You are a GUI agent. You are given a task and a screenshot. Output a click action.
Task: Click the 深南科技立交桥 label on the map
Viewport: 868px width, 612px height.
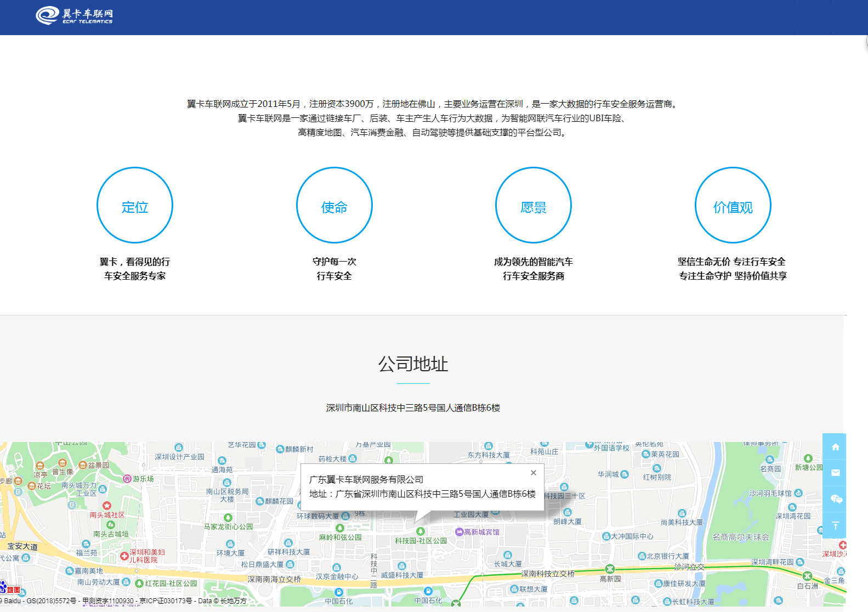pyautogui.click(x=548, y=574)
